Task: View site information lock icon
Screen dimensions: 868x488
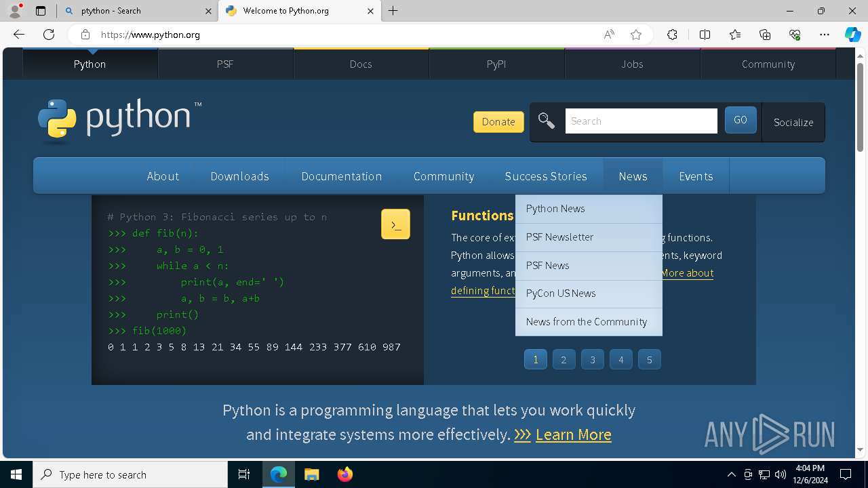Action: pyautogui.click(x=85, y=35)
